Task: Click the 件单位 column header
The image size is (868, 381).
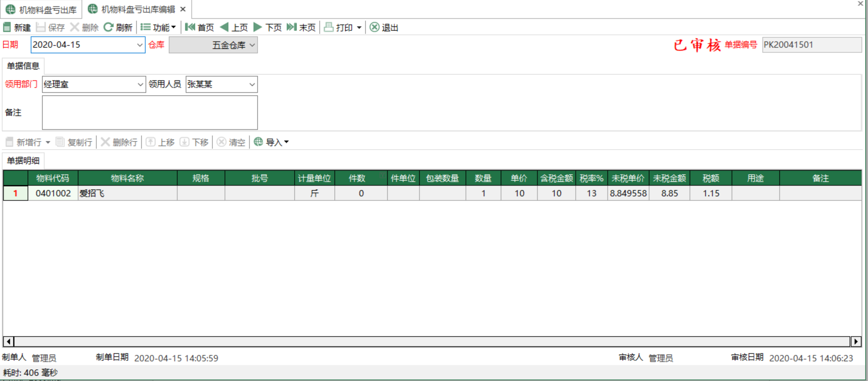Action: coord(403,178)
